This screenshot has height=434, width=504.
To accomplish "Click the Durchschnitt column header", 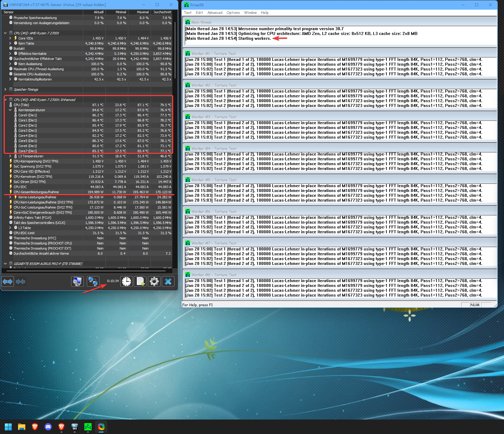I will pyautogui.click(x=162, y=12).
